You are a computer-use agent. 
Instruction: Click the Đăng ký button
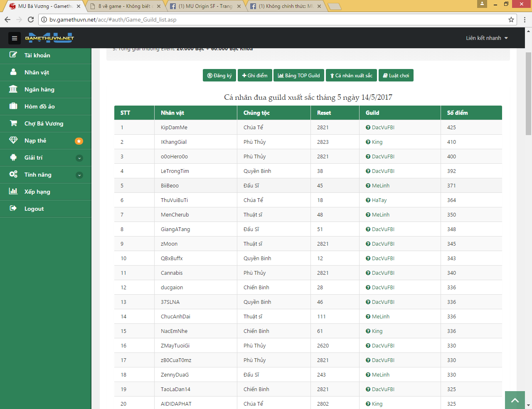(x=219, y=75)
